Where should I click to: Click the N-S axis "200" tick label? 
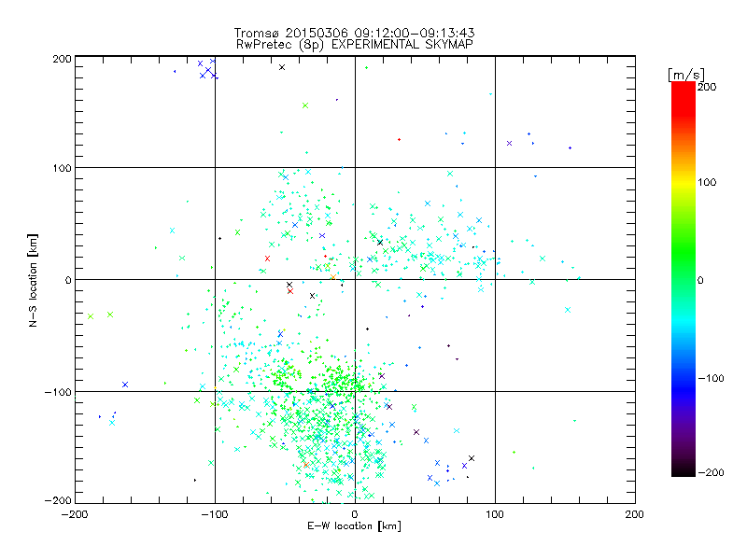pyautogui.click(x=62, y=59)
